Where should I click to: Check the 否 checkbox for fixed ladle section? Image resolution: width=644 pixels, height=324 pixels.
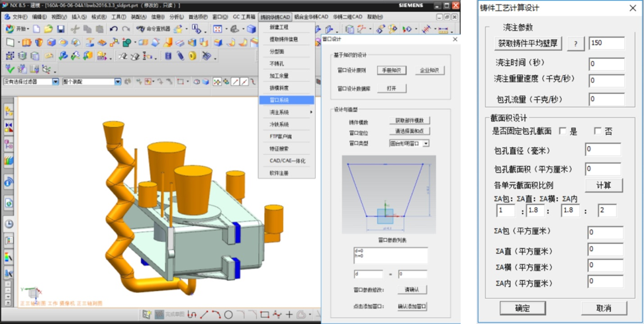[598, 131]
